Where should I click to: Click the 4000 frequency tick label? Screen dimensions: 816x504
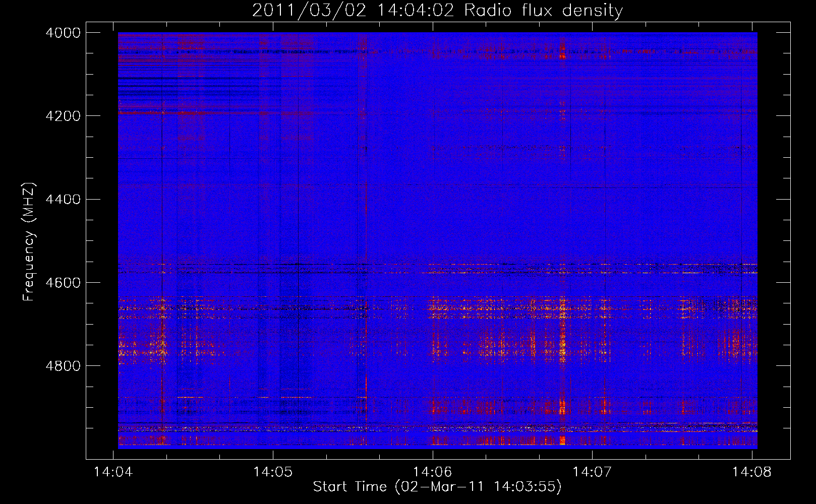tap(63, 33)
